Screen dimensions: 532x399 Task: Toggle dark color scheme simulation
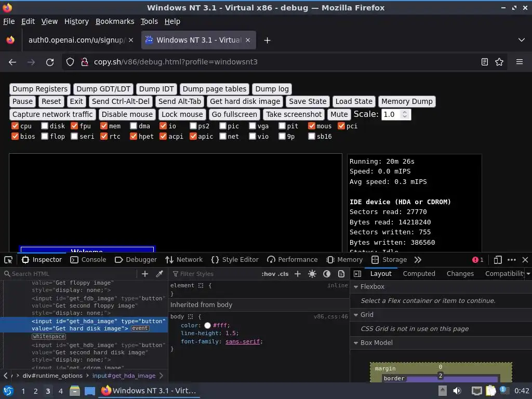pos(327,274)
